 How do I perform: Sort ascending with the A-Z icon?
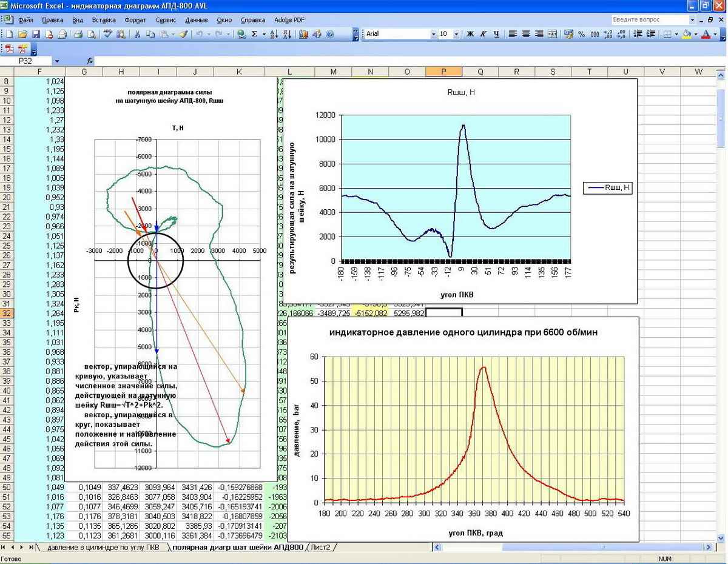pyautogui.click(x=274, y=35)
